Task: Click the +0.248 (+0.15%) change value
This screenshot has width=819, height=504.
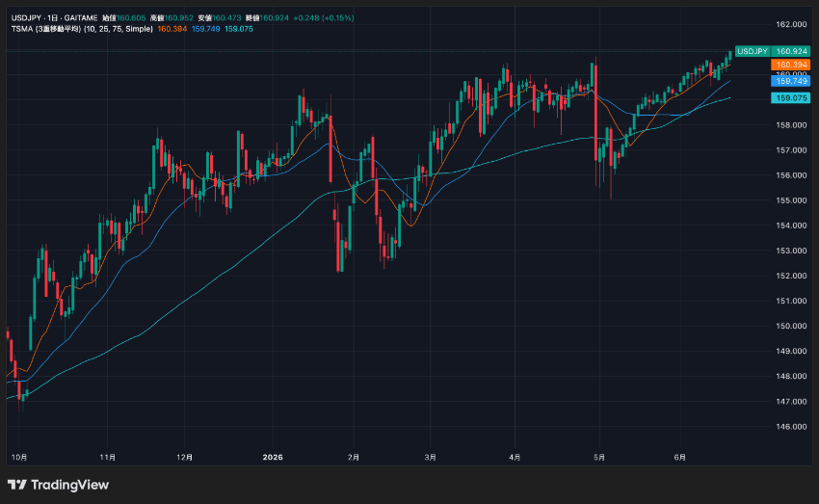Action: [x=324, y=17]
